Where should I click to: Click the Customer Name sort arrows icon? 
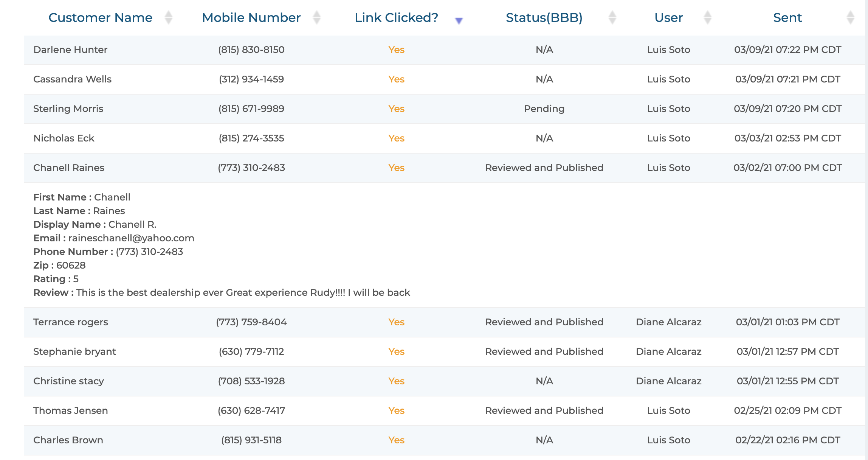[x=169, y=17]
